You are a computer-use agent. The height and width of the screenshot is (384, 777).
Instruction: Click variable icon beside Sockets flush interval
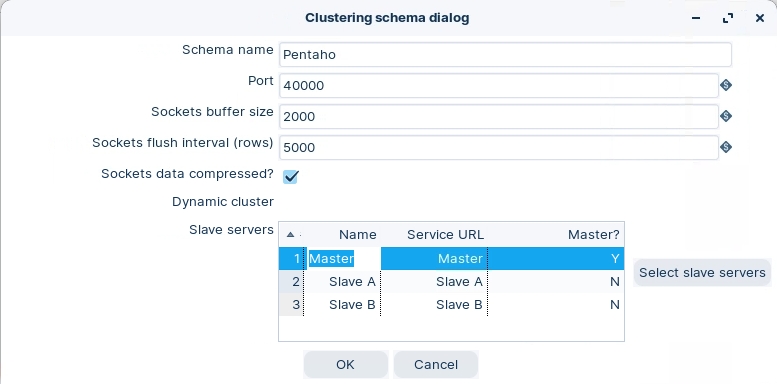pos(725,147)
